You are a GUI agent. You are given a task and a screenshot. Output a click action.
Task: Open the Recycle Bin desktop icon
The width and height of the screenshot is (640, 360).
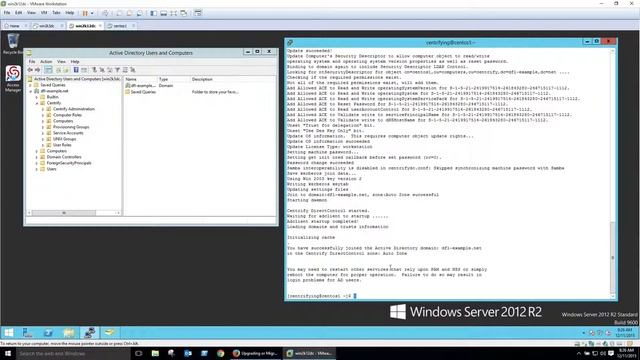[13, 44]
